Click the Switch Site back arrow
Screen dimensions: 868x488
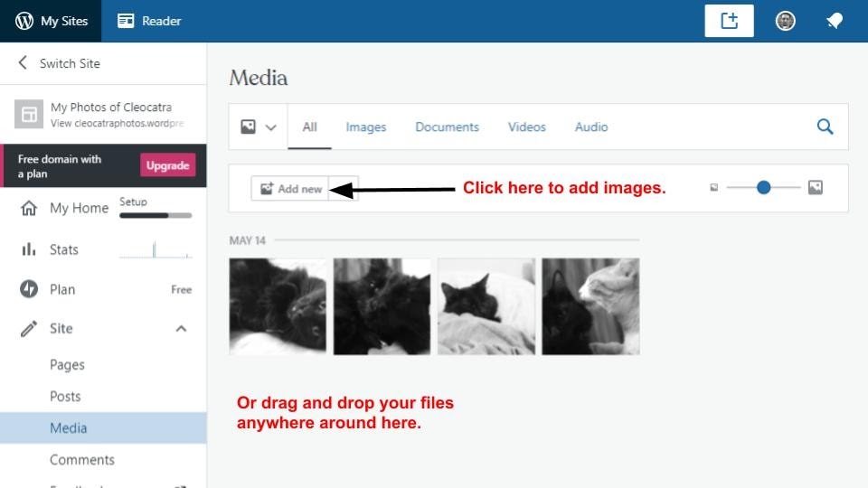click(23, 62)
